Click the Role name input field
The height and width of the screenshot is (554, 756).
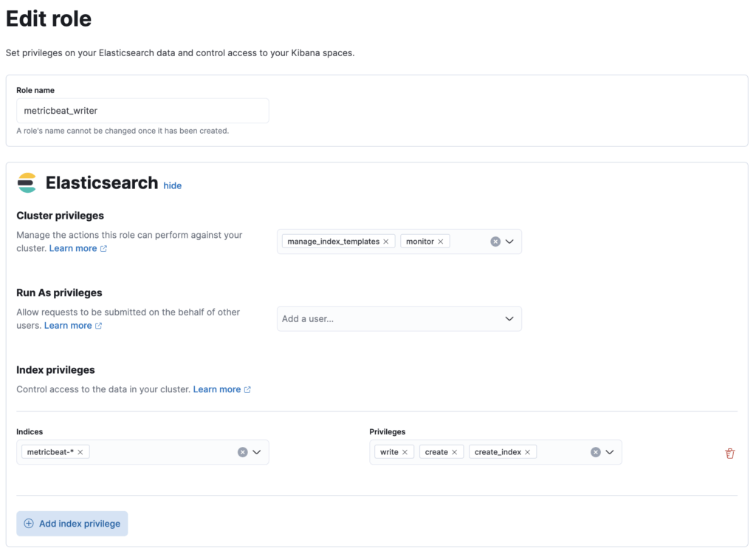point(142,111)
